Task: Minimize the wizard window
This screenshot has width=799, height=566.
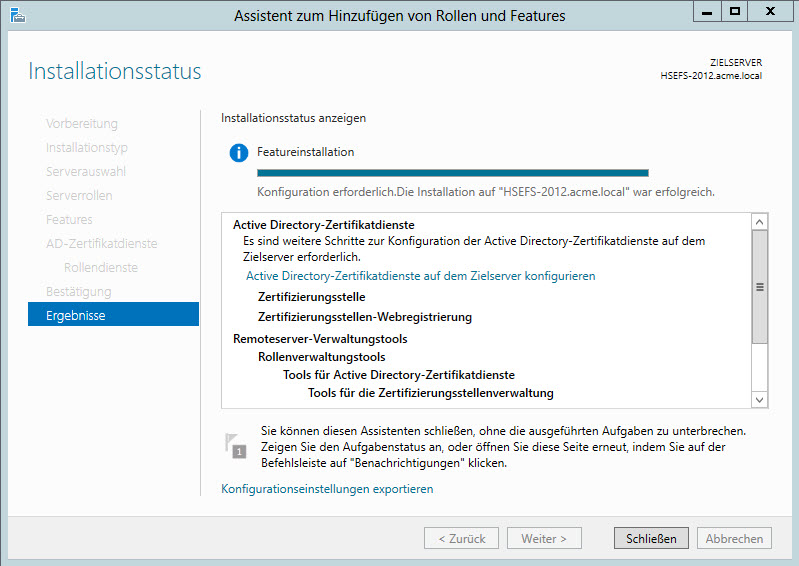Action: (x=707, y=12)
